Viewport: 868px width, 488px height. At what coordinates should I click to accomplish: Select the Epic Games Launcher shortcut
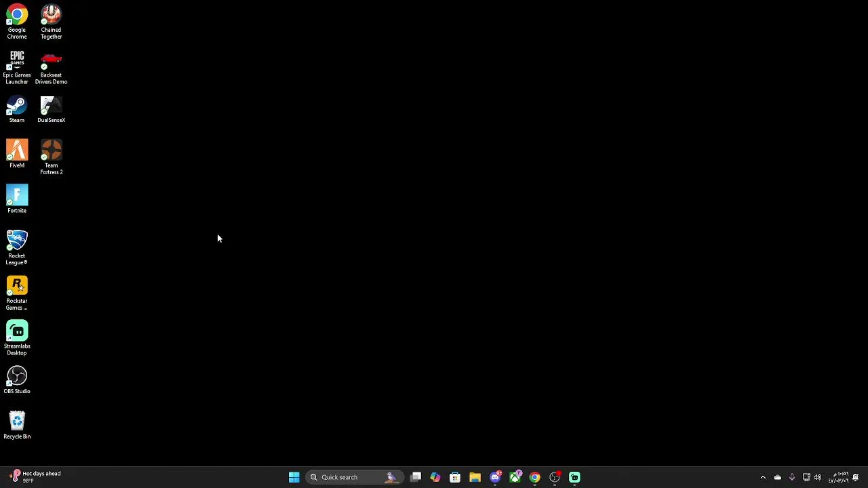[17, 68]
